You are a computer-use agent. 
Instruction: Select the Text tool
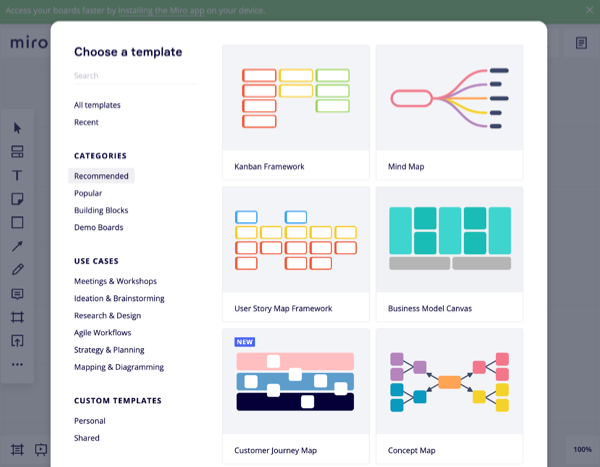(17, 175)
